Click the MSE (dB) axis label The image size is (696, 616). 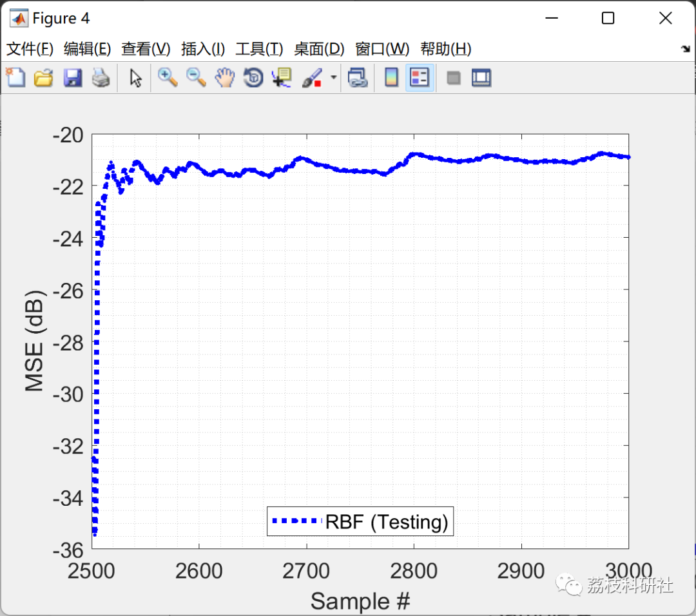(34, 341)
